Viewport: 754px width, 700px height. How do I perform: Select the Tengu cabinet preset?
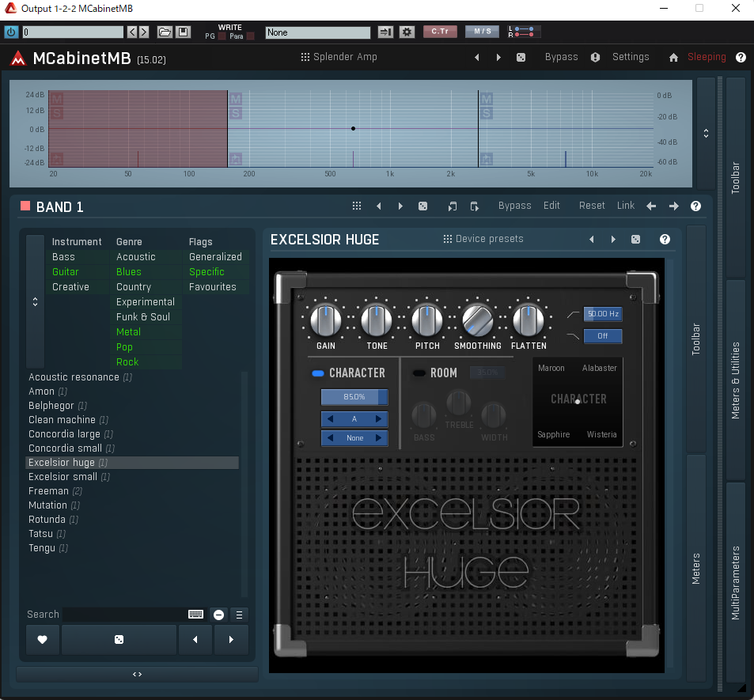(132, 548)
